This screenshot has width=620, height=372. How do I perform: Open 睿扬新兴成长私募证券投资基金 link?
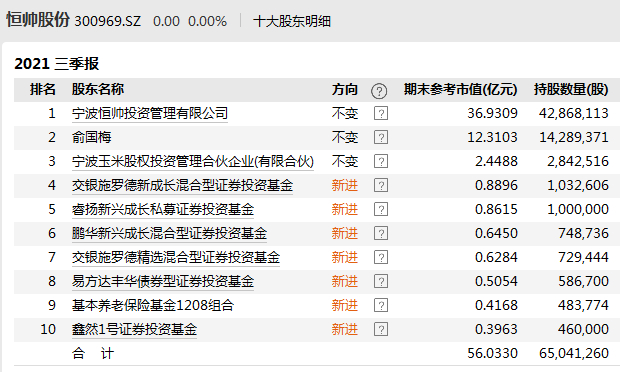(163, 210)
